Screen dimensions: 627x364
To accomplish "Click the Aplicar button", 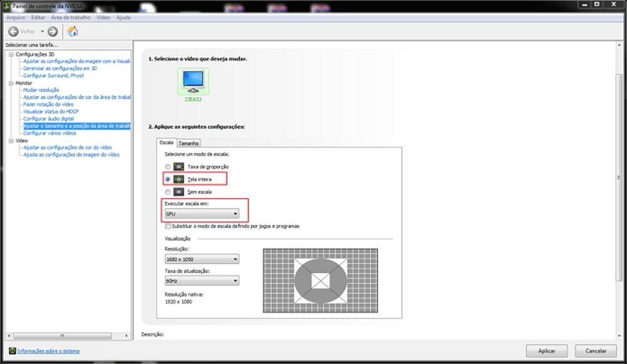I will coord(547,351).
